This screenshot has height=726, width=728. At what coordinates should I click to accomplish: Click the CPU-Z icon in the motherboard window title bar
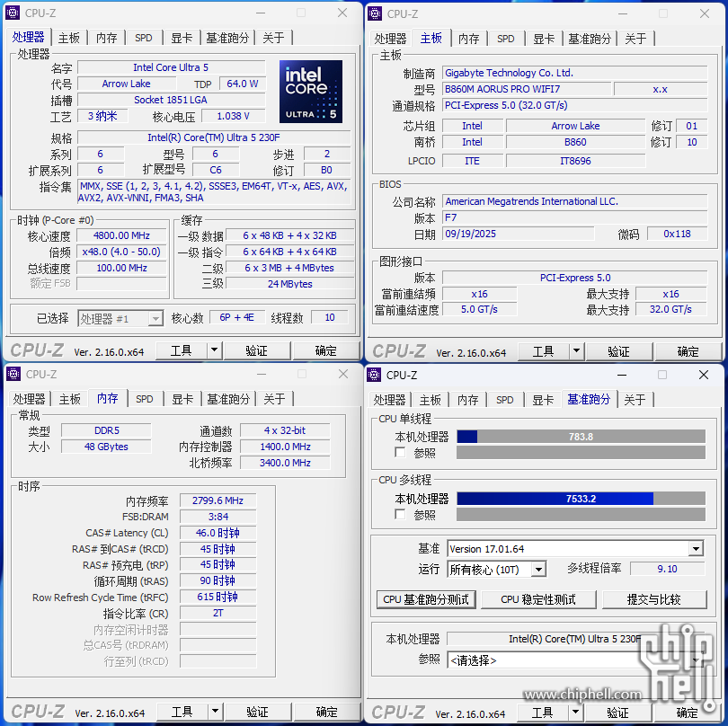[375, 13]
